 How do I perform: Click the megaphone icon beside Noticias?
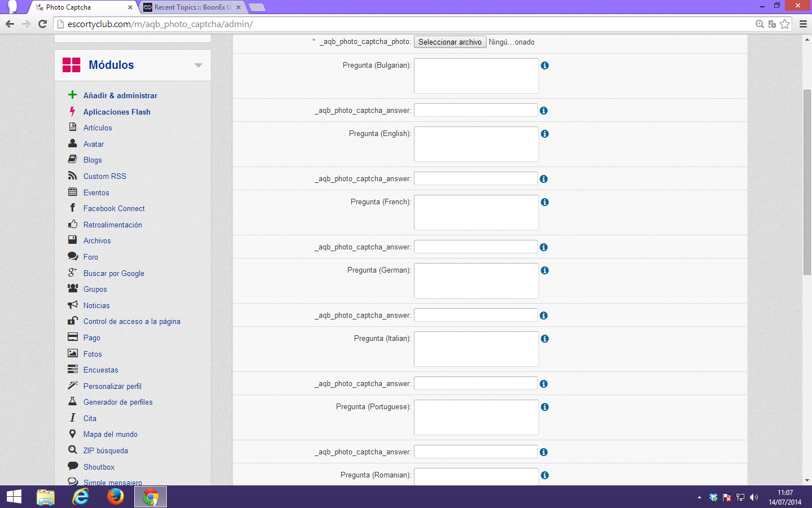click(73, 305)
